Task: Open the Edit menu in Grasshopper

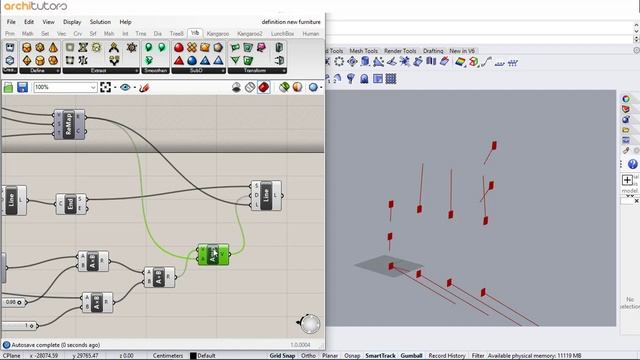Action: pyautogui.click(x=29, y=22)
